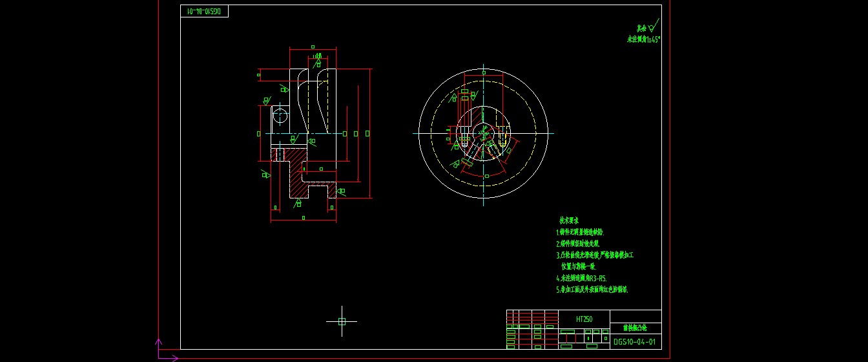Select requirement line 5 of the technical notes
This screenshot has width=868, height=362.
tap(592, 290)
